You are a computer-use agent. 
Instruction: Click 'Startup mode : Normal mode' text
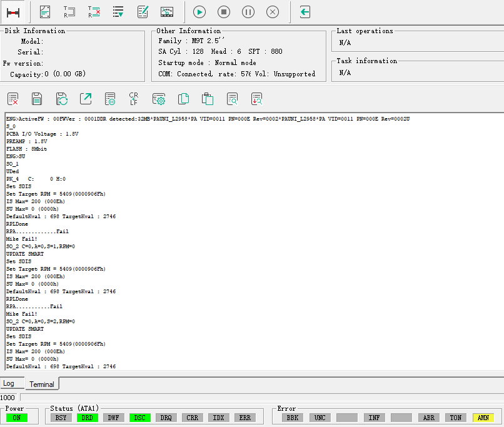coord(207,63)
